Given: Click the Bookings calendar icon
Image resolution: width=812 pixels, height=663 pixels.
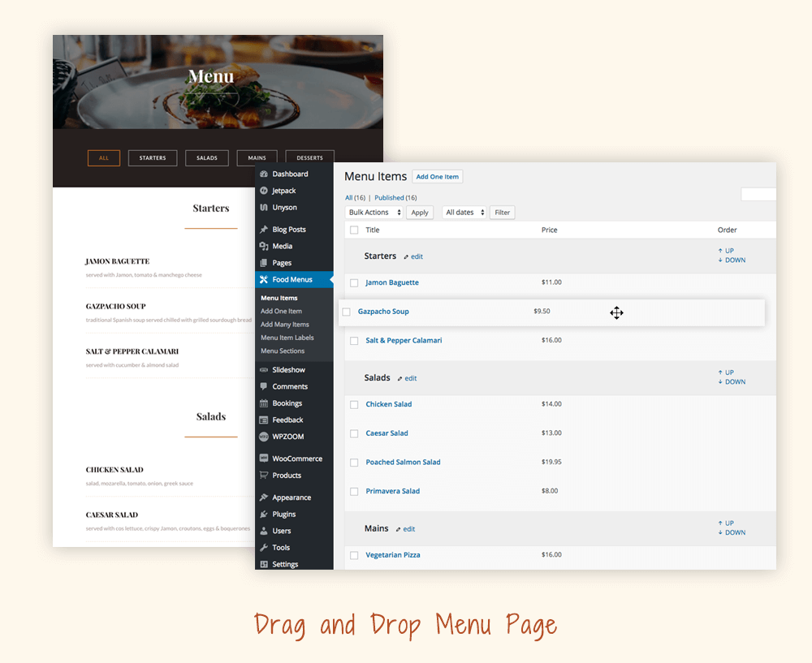Looking at the screenshot, I should tap(264, 403).
